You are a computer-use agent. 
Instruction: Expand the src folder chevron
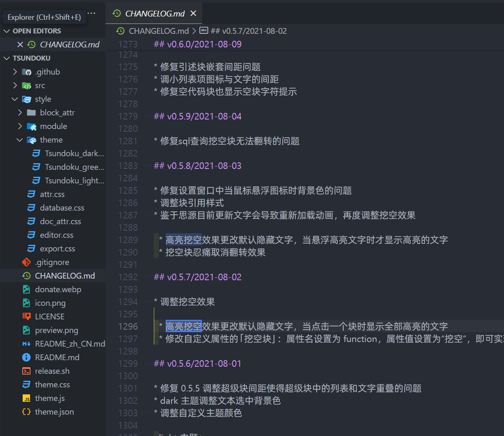[15, 85]
